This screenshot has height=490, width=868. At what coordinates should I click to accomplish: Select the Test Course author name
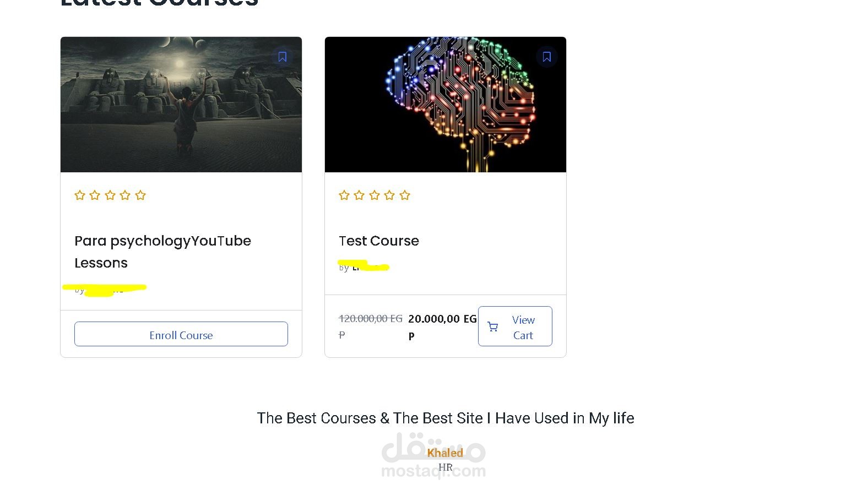tap(371, 268)
